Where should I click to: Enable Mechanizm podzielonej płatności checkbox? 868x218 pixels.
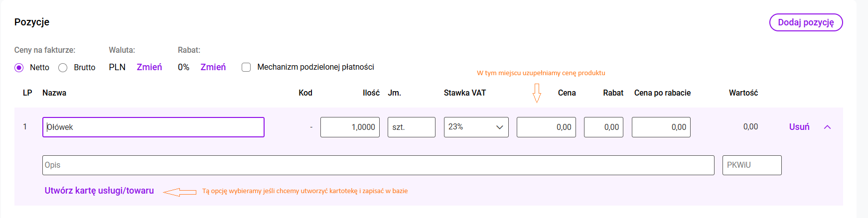tap(246, 67)
